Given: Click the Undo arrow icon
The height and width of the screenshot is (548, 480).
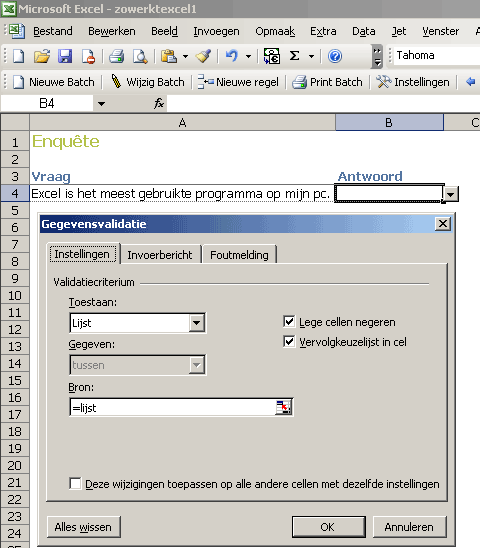Looking at the screenshot, I should (232, 56).
